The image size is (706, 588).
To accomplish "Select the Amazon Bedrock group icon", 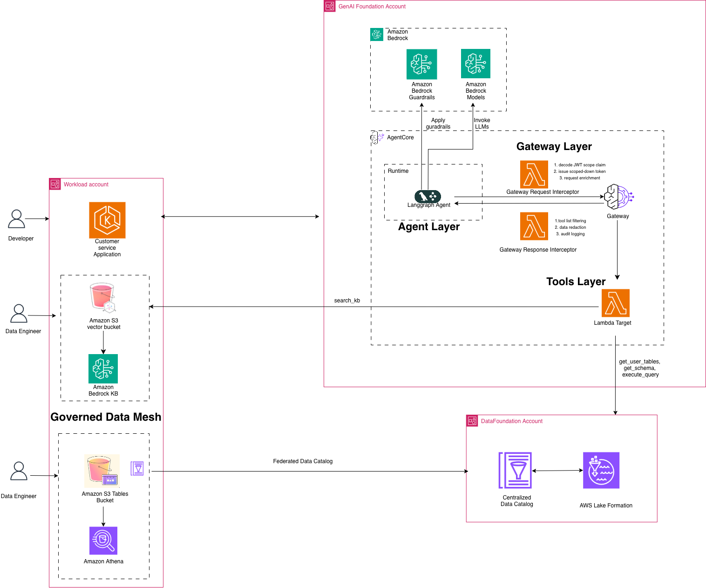I will coord(376,34).
